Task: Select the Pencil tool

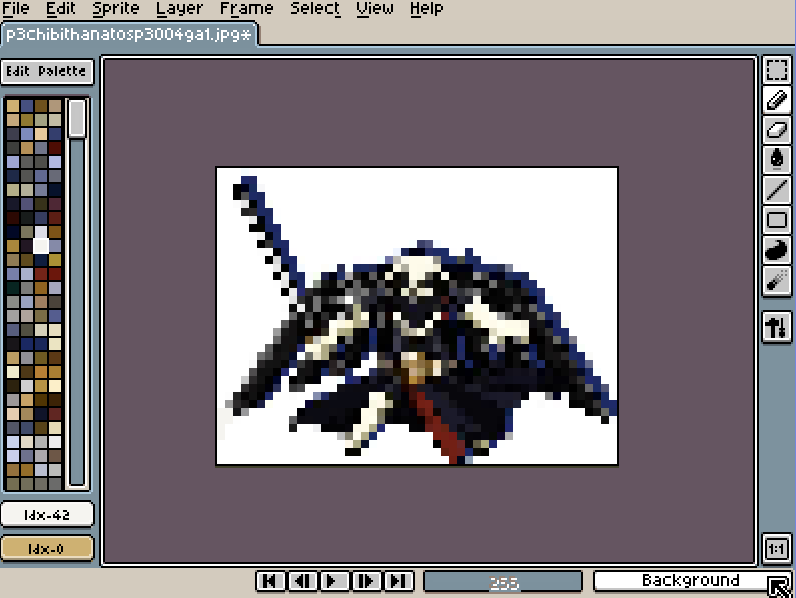Action: pos(777,100)
